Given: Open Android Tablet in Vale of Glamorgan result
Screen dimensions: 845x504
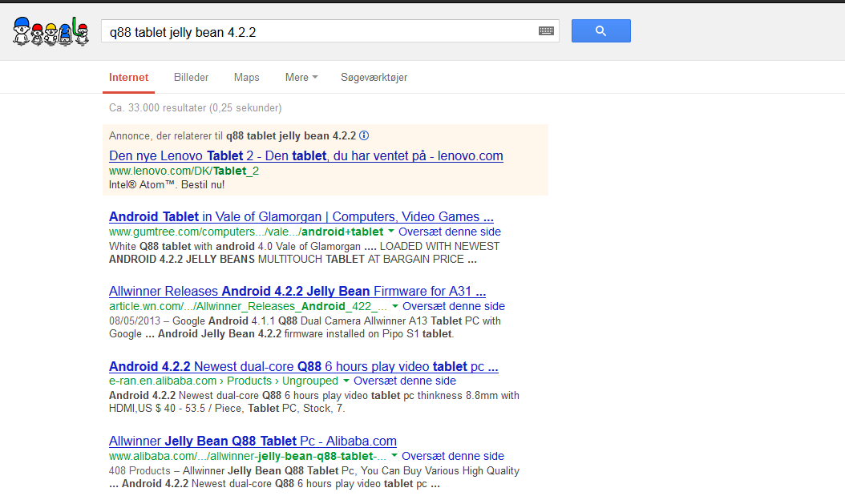Looking at the screenshot, I should (301, 217).
